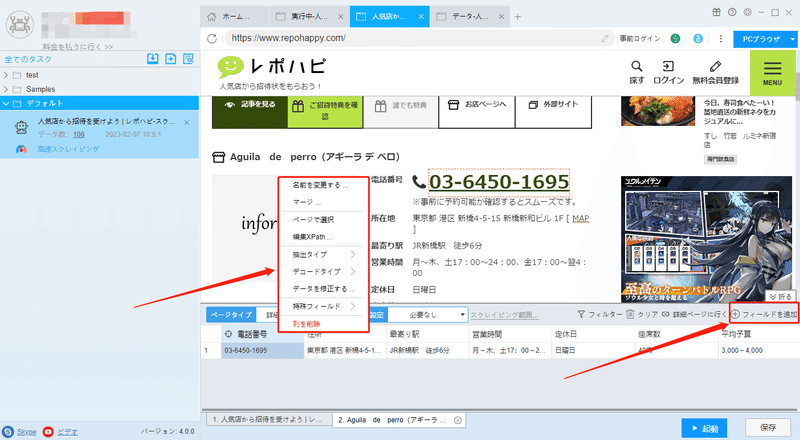800x440 pixels.
Task: Collapse the デフォルト folder
Action: click(6, 104)
